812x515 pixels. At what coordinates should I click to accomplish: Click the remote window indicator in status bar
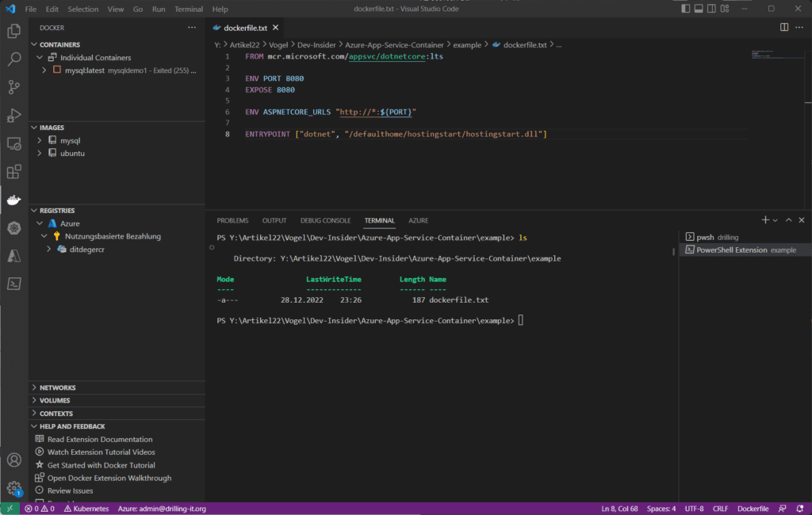tap(10, 509)
